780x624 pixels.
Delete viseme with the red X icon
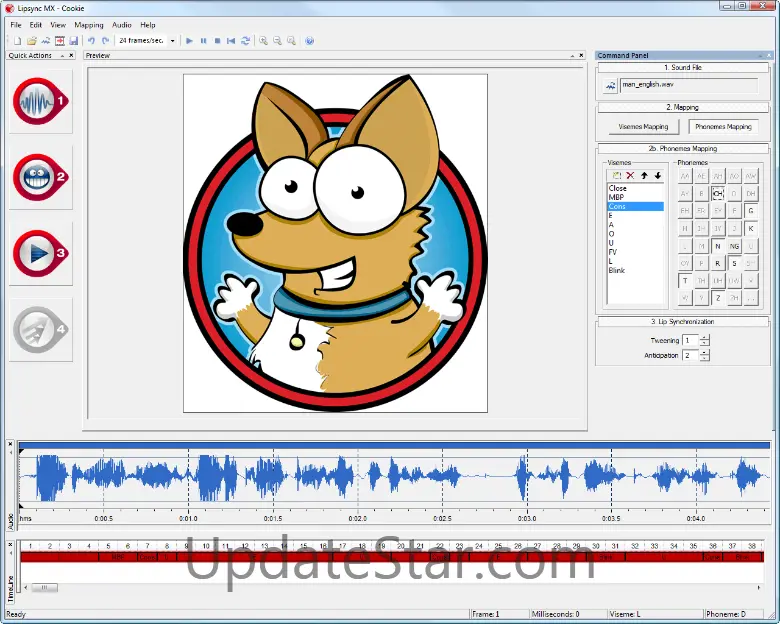click(x=630, y=175)
